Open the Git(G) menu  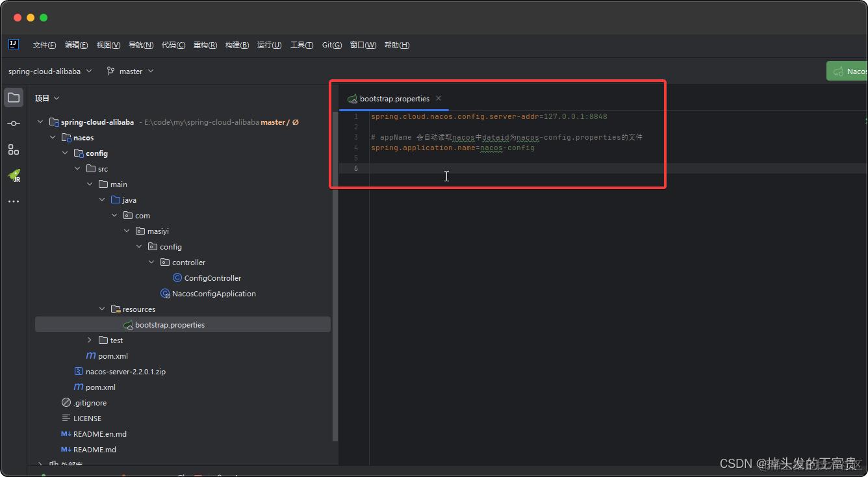tap(332, 45)
